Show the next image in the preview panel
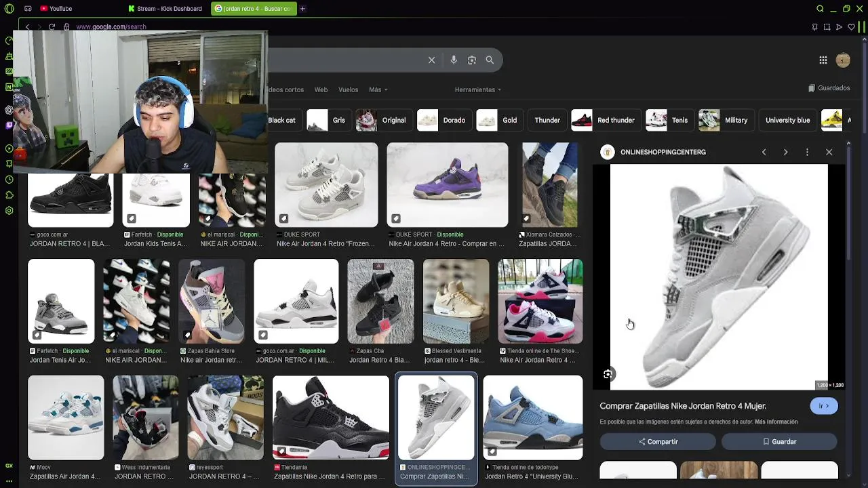868x488 pixels. [x=786, y=152]
